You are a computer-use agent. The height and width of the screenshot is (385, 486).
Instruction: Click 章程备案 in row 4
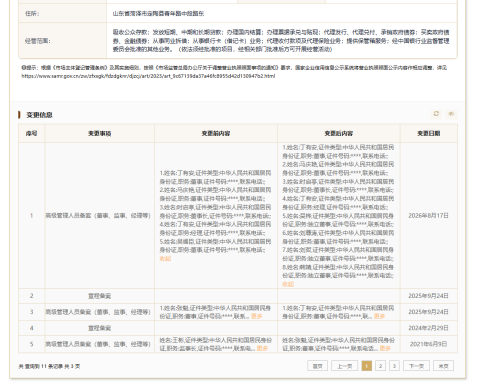(x=100, y=328)
